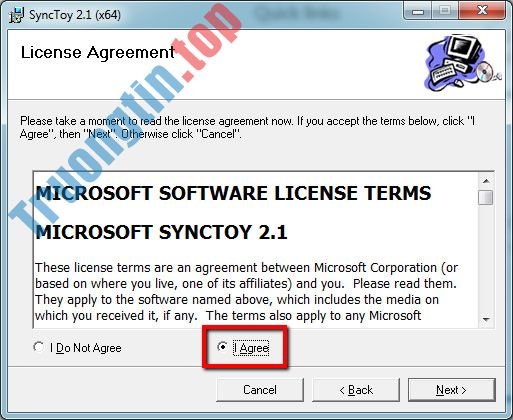Go to previous step with < Back
Screen dimensions: 513x420
pyautogui.click(x=356, y=390)
